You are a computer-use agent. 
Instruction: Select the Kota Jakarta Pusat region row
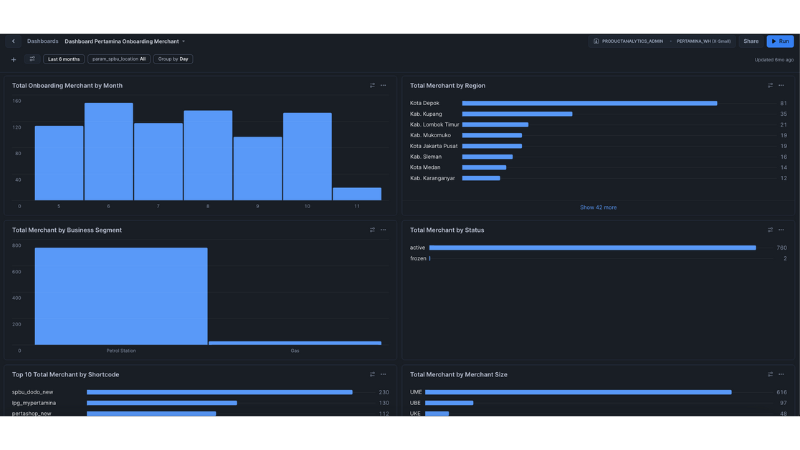[x=598, y=146]
